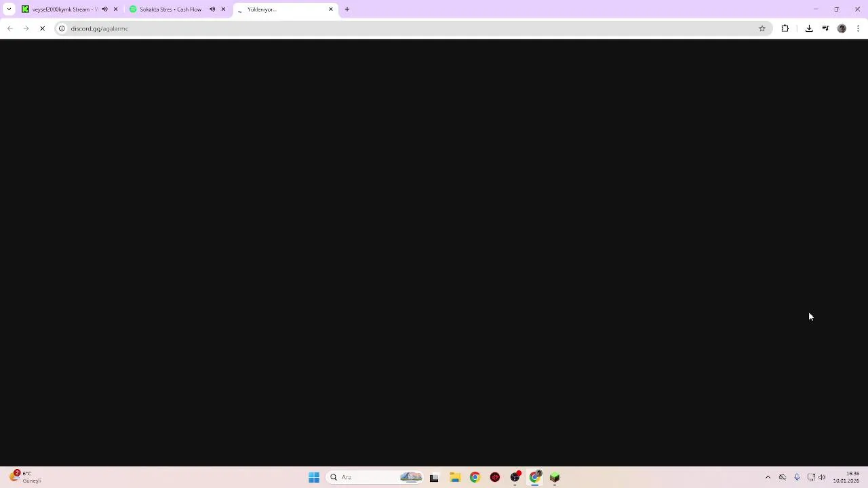
Task: Open a new browser tab
Action: 347,9
